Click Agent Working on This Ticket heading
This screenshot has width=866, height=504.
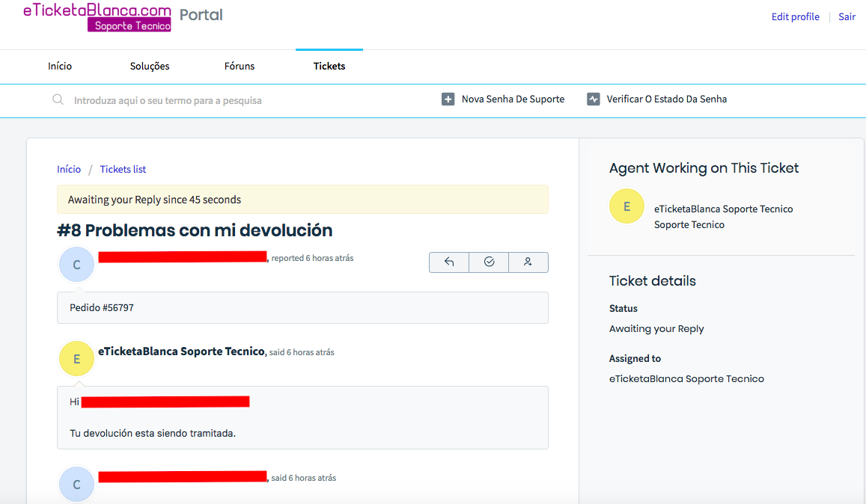coord(704,168)
